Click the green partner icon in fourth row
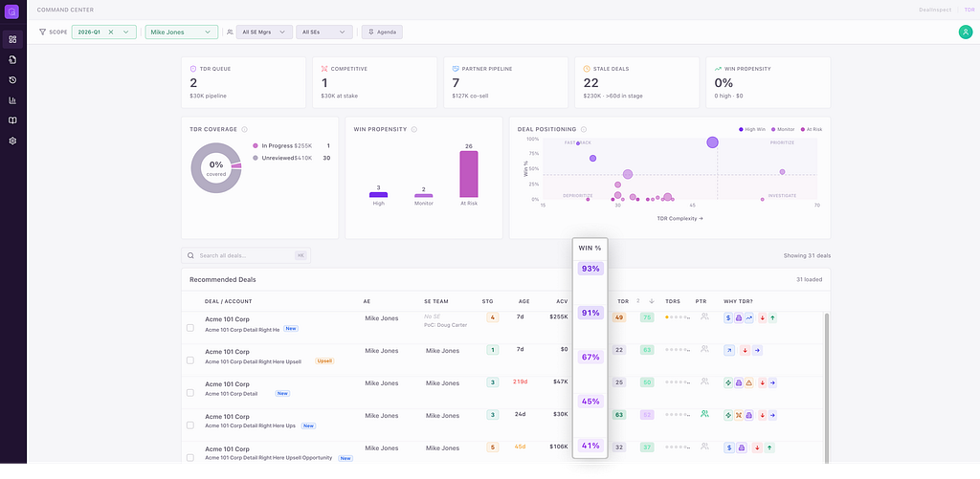Viewport: 980px width, 479px height. (x=704, y=413)
